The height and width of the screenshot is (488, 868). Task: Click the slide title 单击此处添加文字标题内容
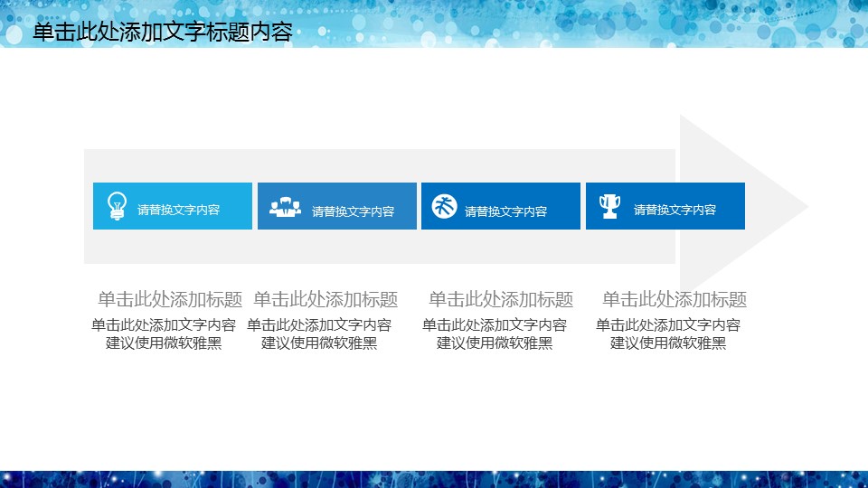click(163, 33)
